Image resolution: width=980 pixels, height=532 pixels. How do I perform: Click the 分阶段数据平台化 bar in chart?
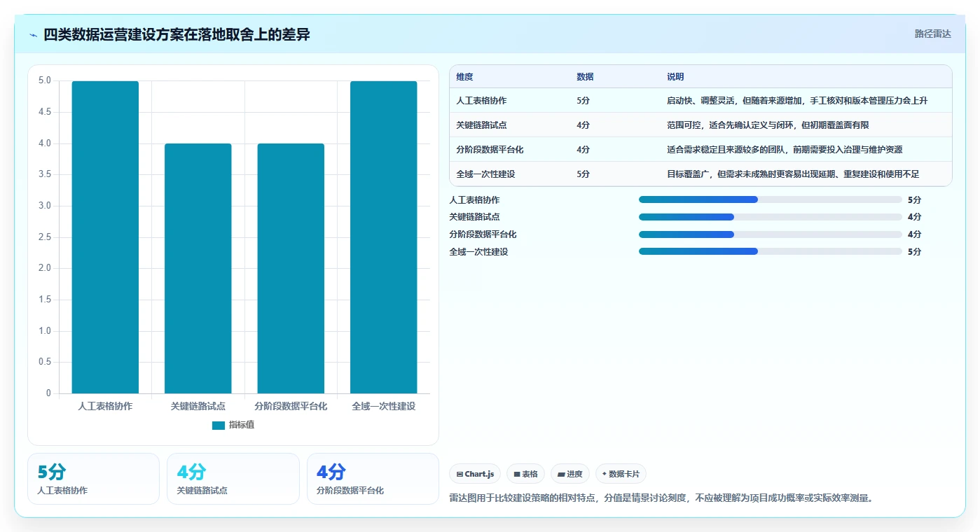(x=291, y=268)
